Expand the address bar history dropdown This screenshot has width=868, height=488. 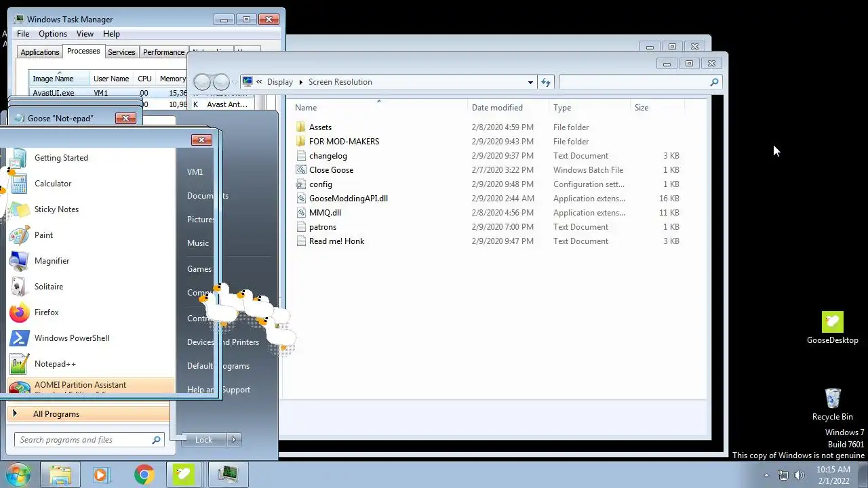point(530,82)
